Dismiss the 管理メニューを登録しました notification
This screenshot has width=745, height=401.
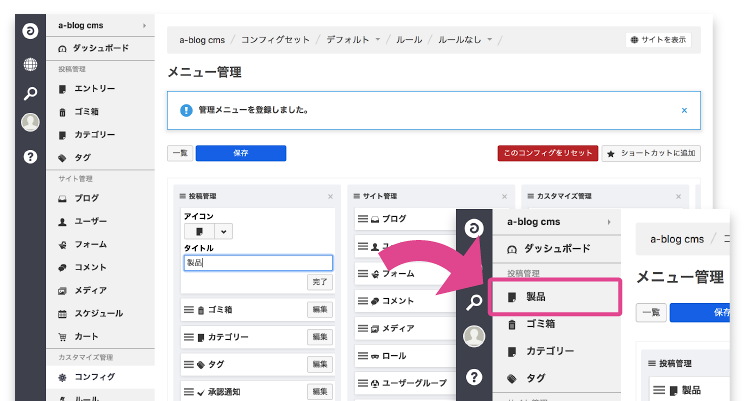684,110
